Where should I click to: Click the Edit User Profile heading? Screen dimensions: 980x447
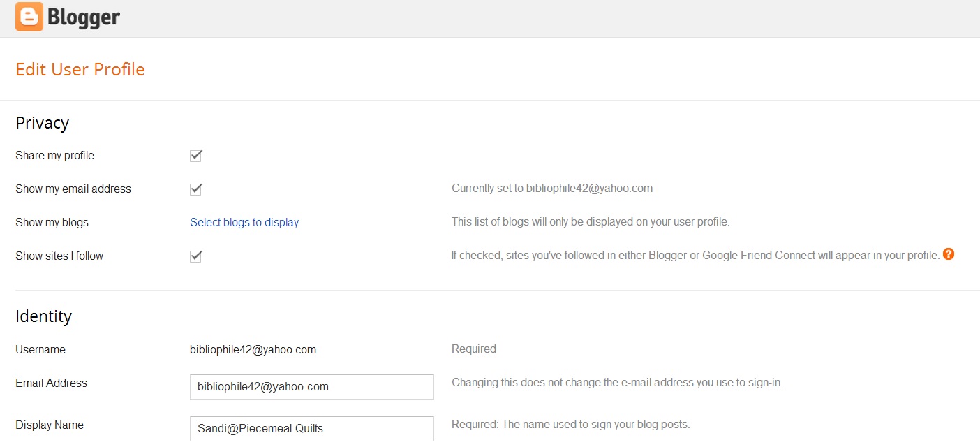click(x=80, y=70)
